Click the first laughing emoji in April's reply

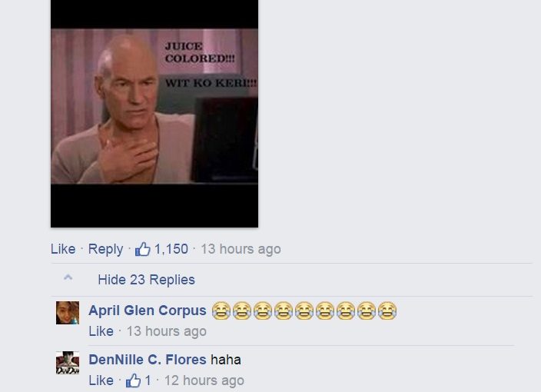point(221,311)
